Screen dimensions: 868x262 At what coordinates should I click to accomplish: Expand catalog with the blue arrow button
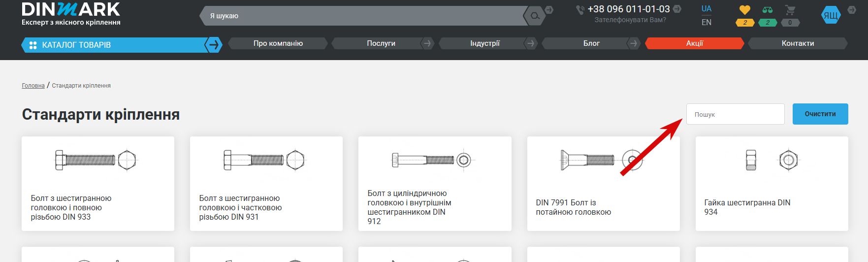(x=213, y=45)
